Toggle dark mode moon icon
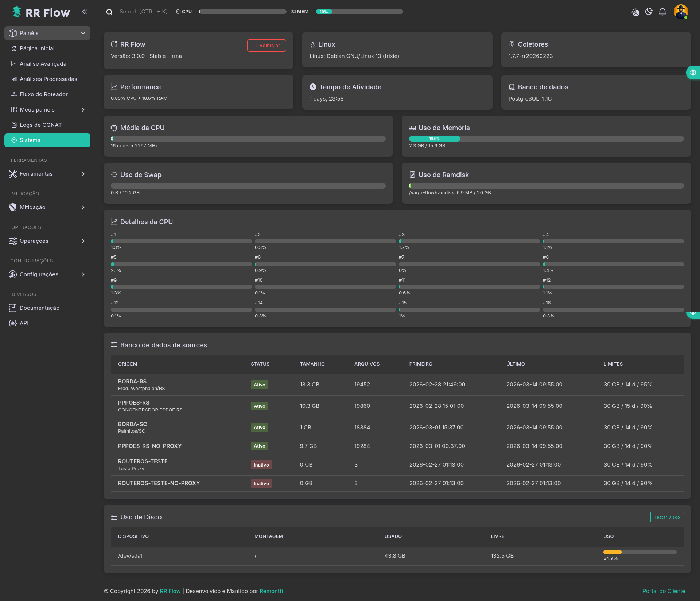Screen dimensions: 700x601 [x=649, y=12]
